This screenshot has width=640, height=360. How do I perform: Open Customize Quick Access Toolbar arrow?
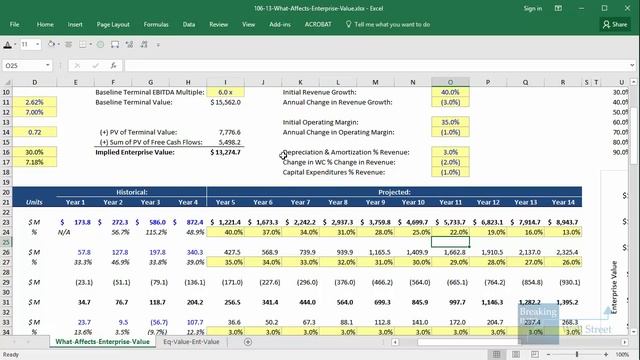(x=158, y=44)
